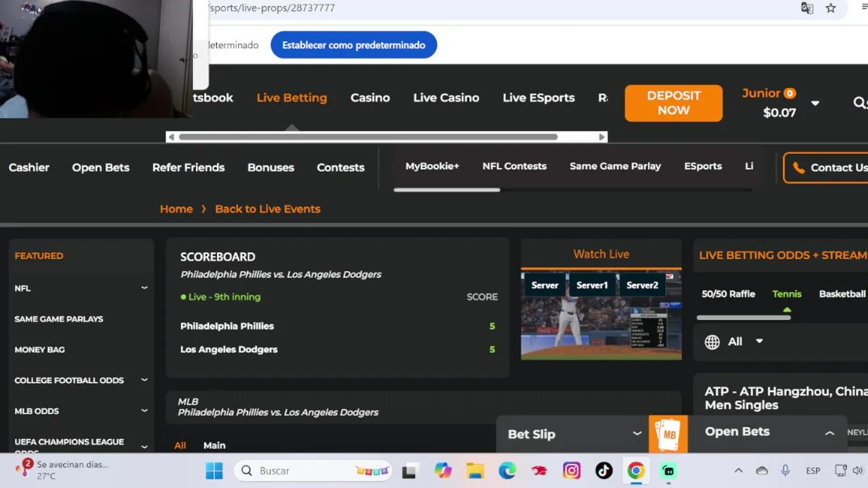This screenshot has height=488, width=868.
Task: Select MyBookie+ in secondary navigation
Action: [432, 166]
